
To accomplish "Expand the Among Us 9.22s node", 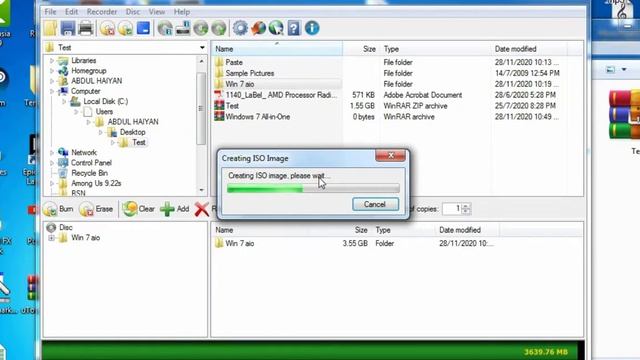I will coord(52,183).
